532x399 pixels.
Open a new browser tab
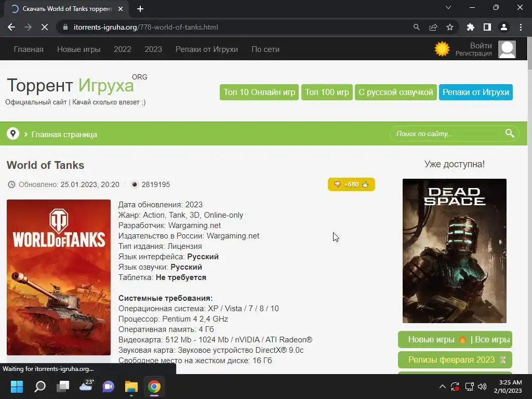coord(140,9)
